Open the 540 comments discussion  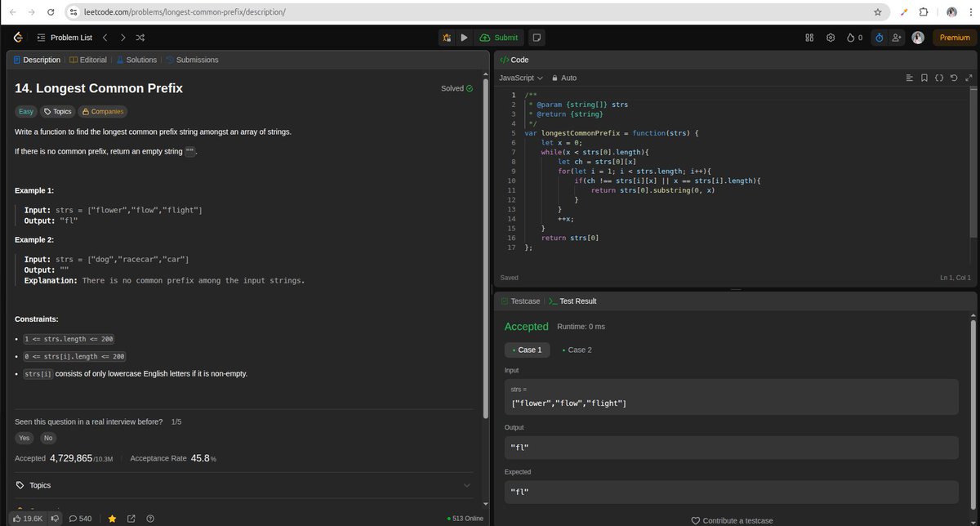[81, 518]
